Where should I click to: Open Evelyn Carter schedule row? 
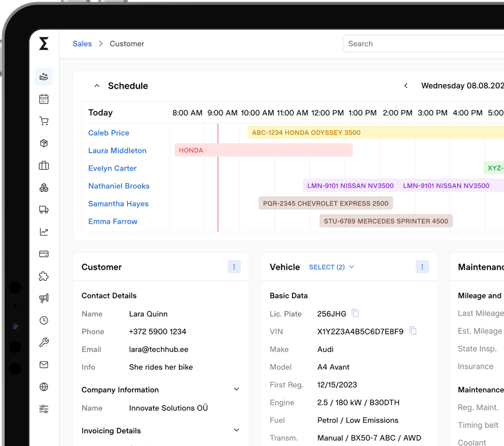112,168
